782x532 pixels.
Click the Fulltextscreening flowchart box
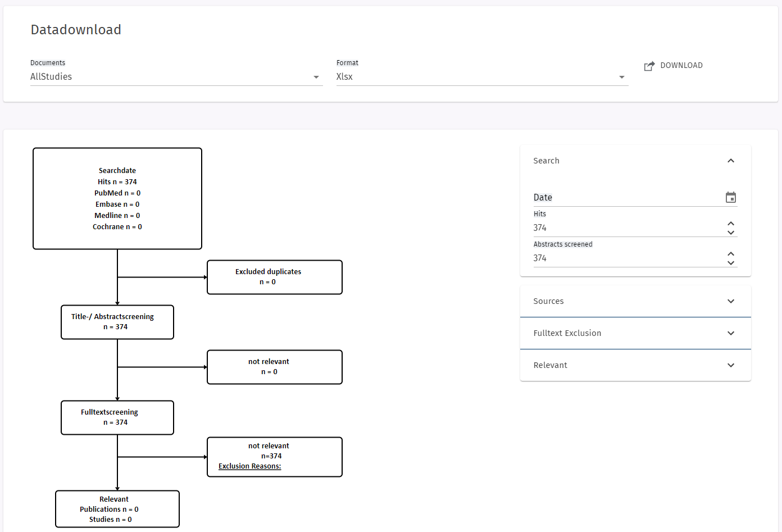coord(117,417)
